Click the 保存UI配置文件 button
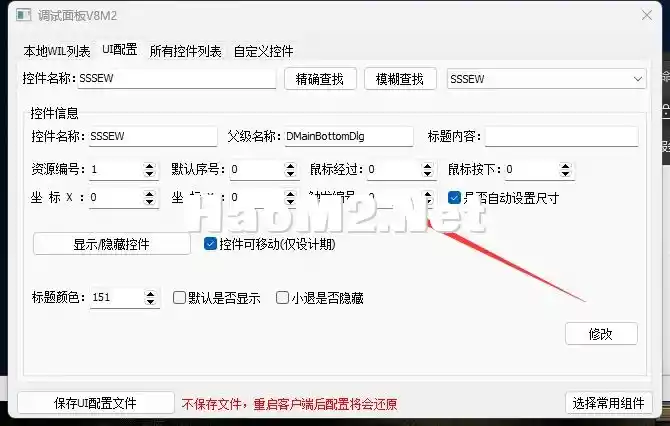670x426 pixels. [96, 403]
